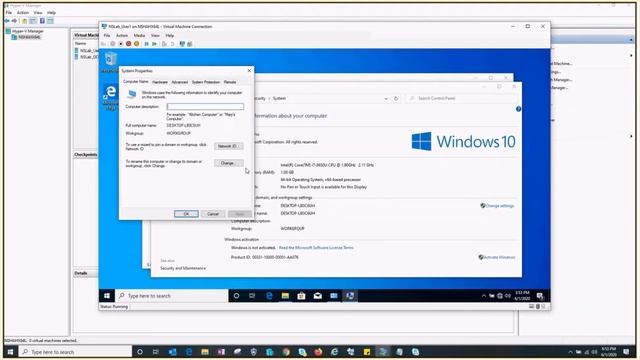Image resolution: width=640 pixels, height=360 pixels.
Task: Click Hyper-V Manager back arrow toolbar icon
Action: point(7,21)
